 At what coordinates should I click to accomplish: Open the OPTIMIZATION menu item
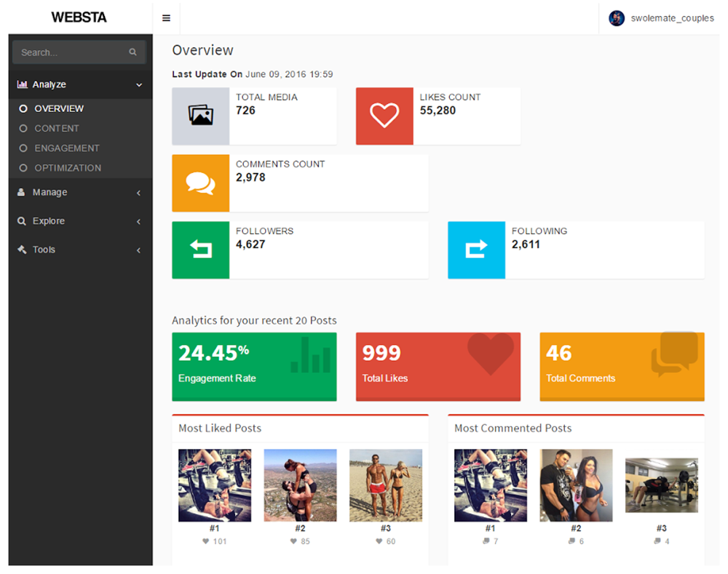(x=68, y=167)
